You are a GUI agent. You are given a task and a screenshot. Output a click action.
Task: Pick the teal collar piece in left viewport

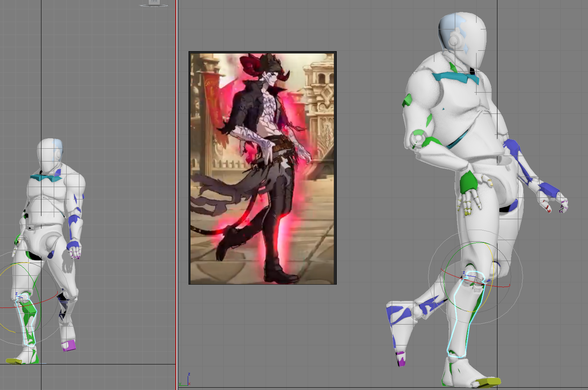click(x=46, y=178)
